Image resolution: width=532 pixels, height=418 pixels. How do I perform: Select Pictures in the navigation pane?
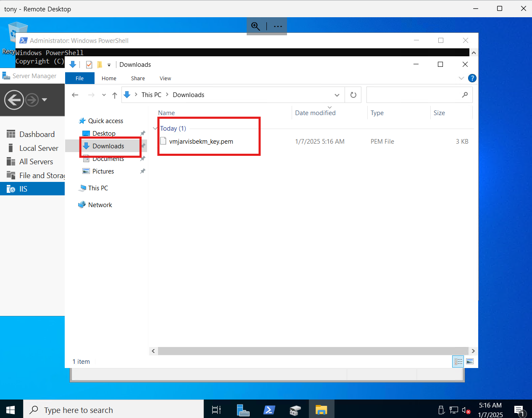(103, 171)
